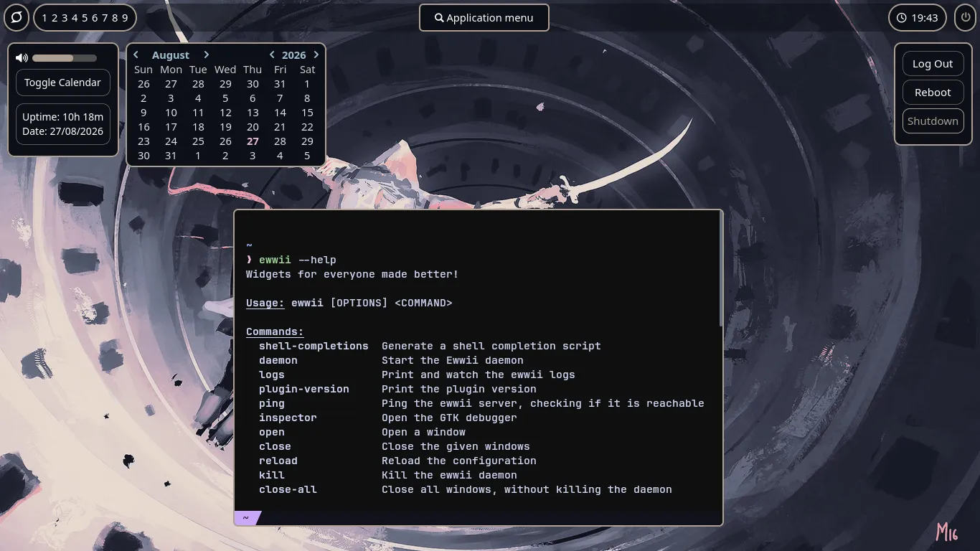Select day 9 in the calendar
Viewport: 980px width, 551px height.
pos(143,113)
